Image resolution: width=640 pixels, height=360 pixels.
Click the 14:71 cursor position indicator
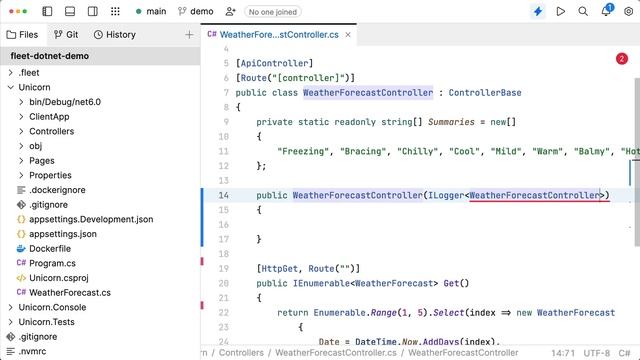[563, 353]
